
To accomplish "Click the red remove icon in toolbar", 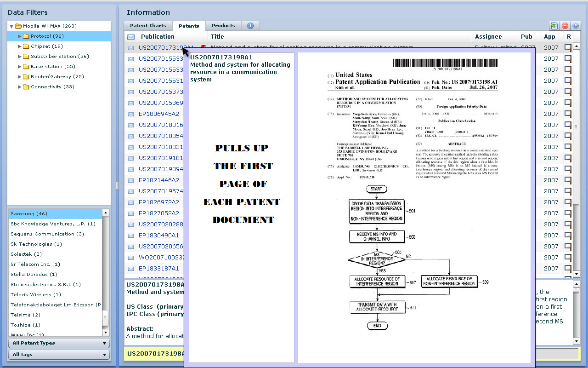I will click(x=565, y=26).
